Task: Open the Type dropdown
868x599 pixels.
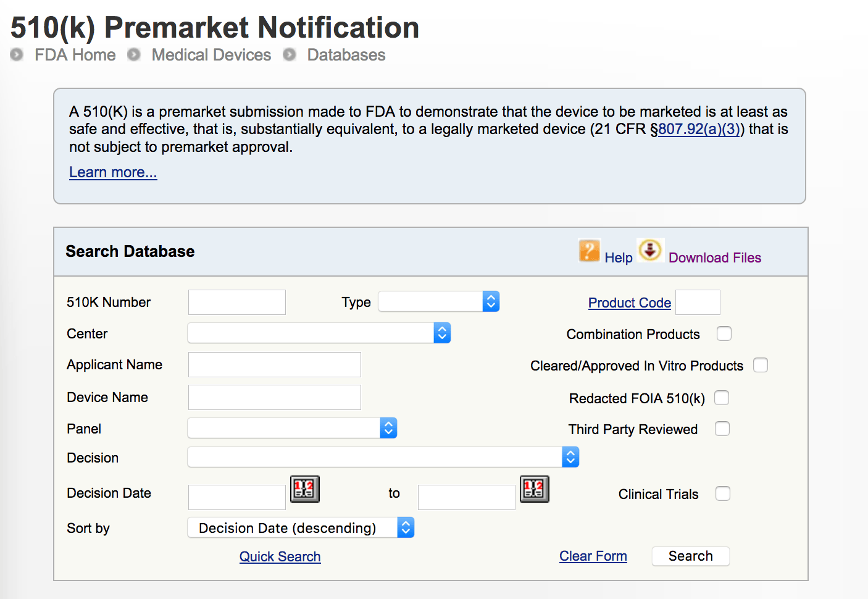Action: pos(439,301)
